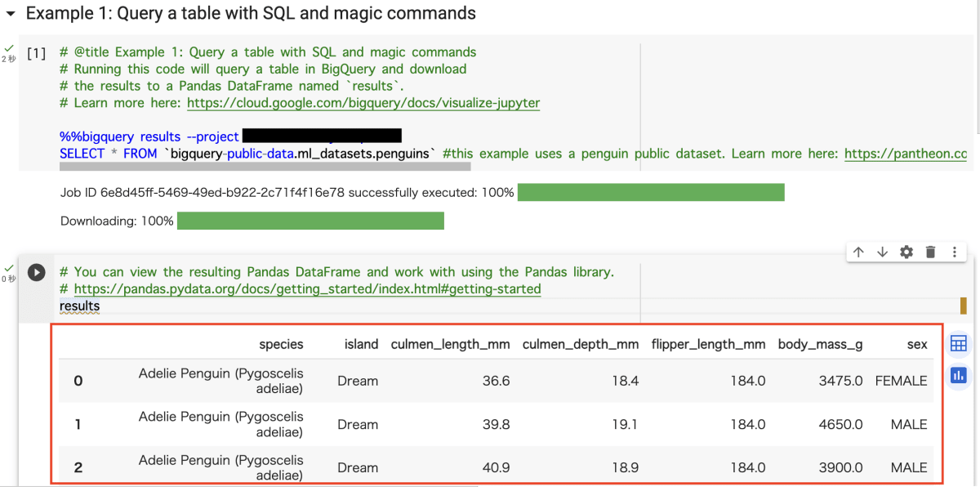Click the culmen_length_mm column header
980x487 pixels.
click(x=450, y=344)
